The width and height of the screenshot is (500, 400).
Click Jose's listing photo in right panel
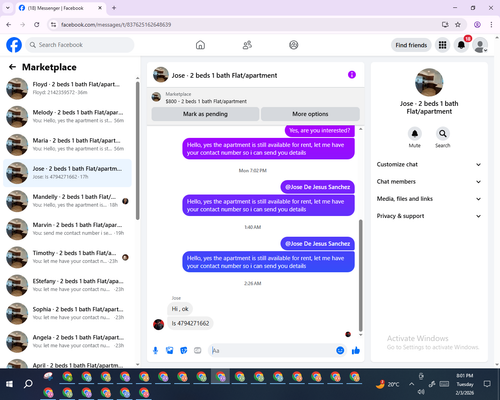[429, 83]
